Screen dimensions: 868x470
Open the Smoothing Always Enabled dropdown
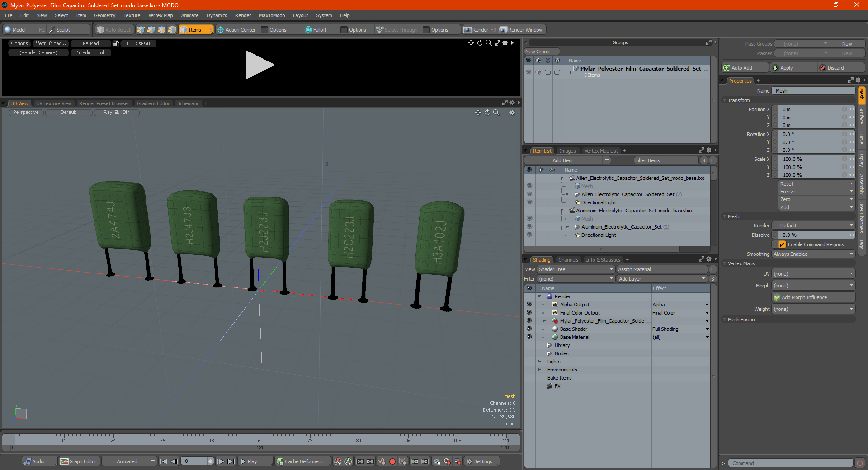click(813, 254)
